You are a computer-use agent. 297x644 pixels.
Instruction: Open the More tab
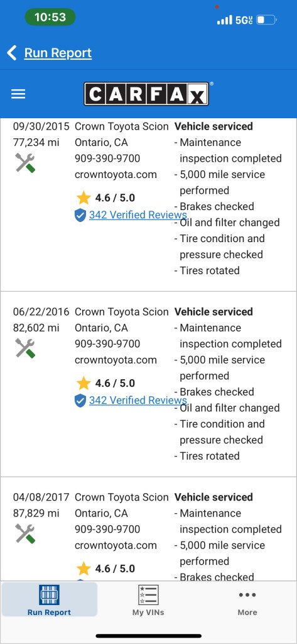[x=247, y=603]
